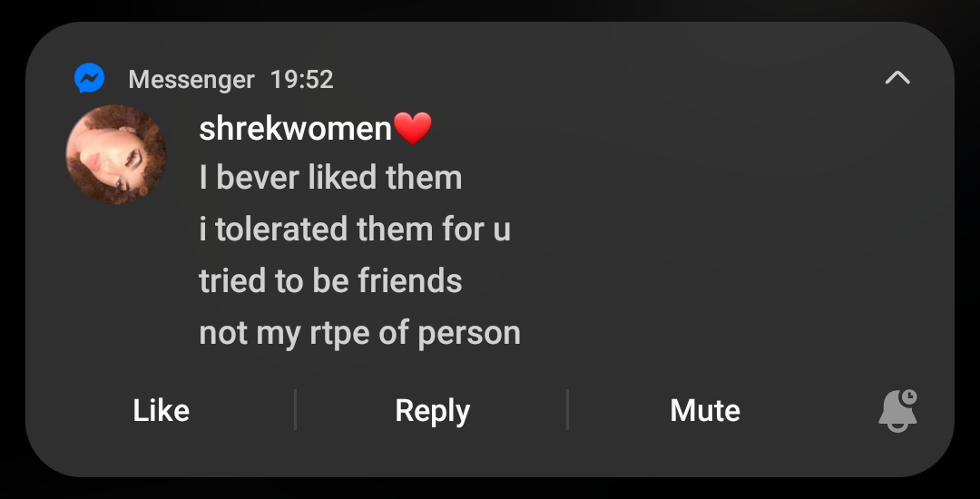The image size is (980, 499).
Task: Tap the 19:52 notification timestamp
Action: tap(302, 80)
